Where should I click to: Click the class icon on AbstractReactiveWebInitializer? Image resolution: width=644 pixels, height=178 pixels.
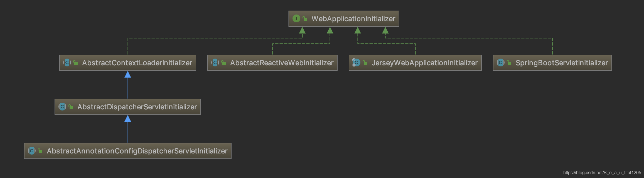point(215,63)
